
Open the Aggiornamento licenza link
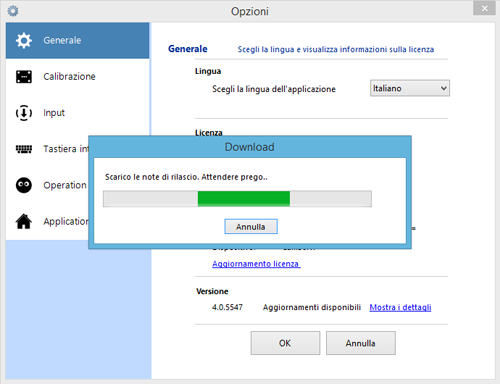point(256,264)
